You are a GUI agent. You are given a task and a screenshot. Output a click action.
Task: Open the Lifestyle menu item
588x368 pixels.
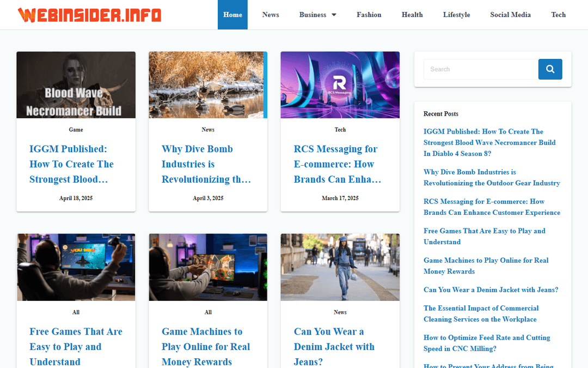point(456,15)
